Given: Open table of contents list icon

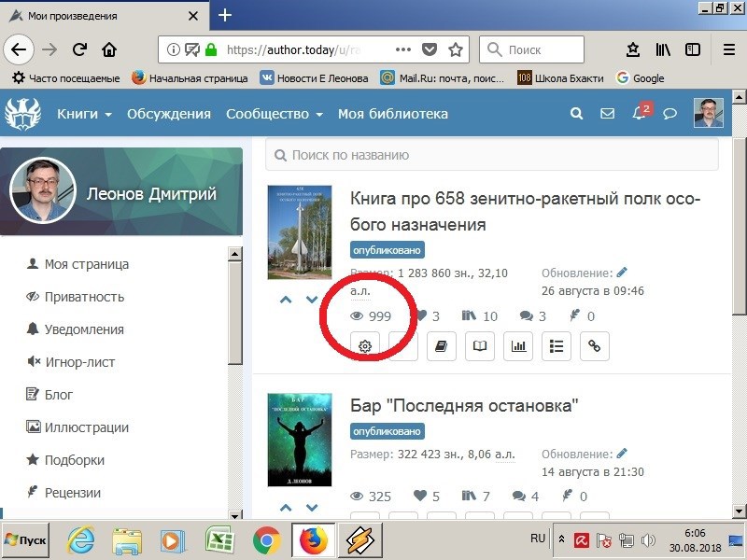Looking at the screenshot, I should (557, 346).
